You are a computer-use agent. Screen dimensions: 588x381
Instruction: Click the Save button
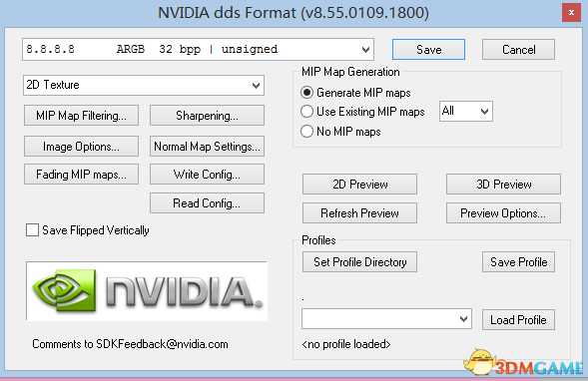click(x=428, y=50)
